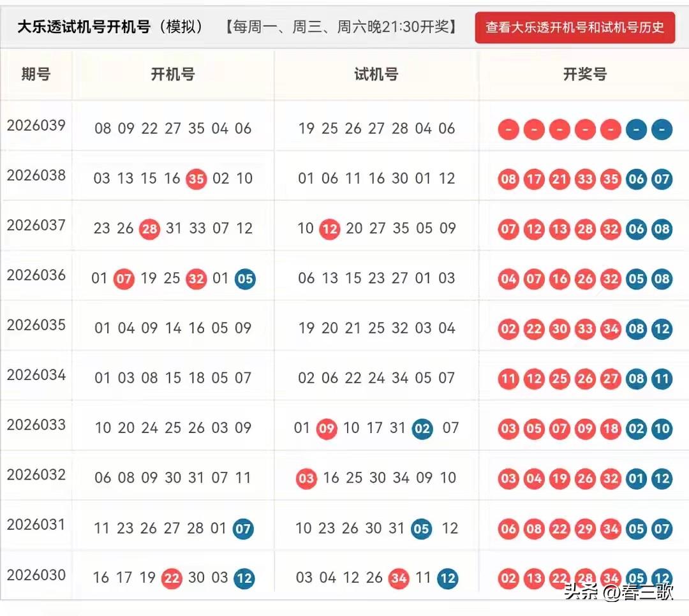Select the blue ball 07 in 2026031 开机号
Image resolution: width=689 pixels, height=616 pixels.
[x=242, y=529]
